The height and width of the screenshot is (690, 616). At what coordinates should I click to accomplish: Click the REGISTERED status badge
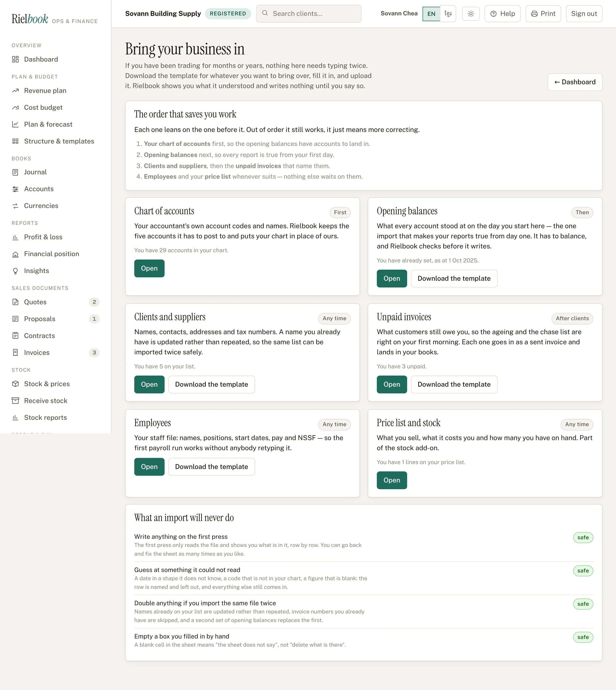coord(228,14)
